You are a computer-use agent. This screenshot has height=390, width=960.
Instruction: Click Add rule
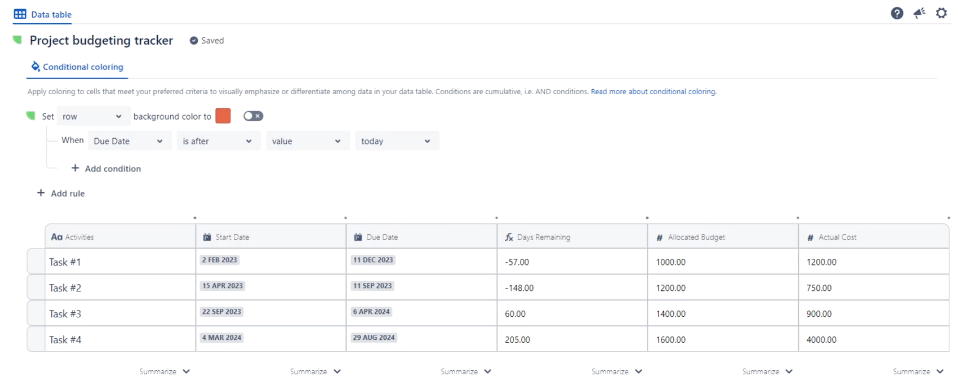[61, 193]
